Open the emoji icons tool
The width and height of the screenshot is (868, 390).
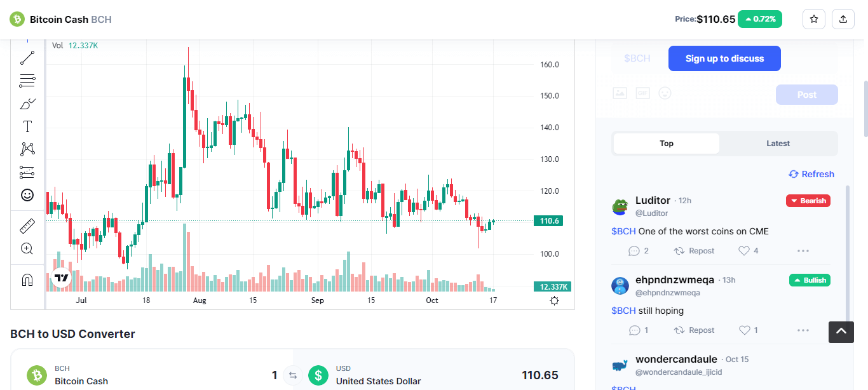(27, 195)
